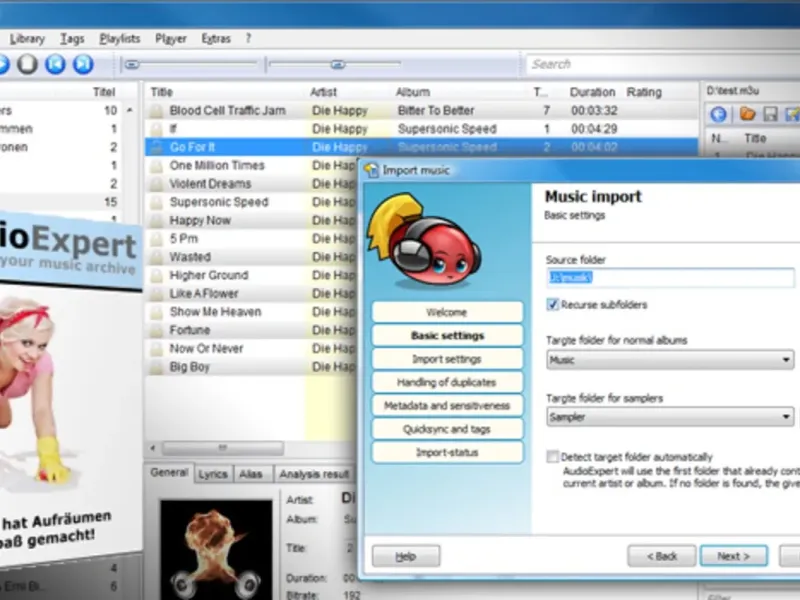Viewport: 800px width, 600px height.
Task: Open the question mark help menu
Action: (248, 39)
